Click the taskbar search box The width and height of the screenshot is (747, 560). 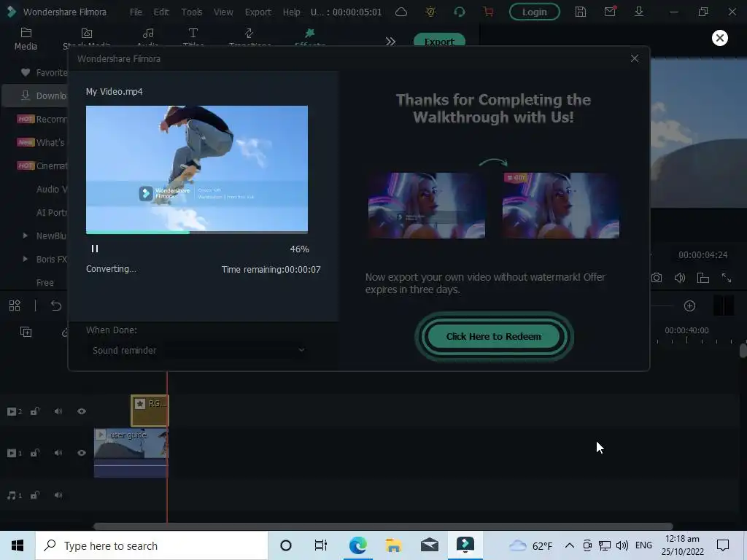click(152, 545)
